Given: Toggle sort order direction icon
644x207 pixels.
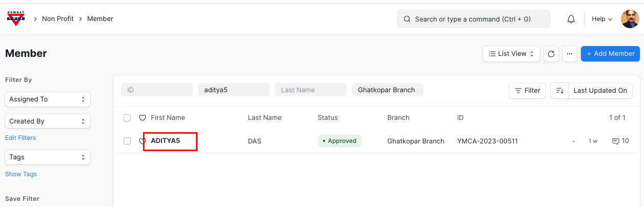Looking at the screenshot, I should pyautogui.click(x=559, y=91).
